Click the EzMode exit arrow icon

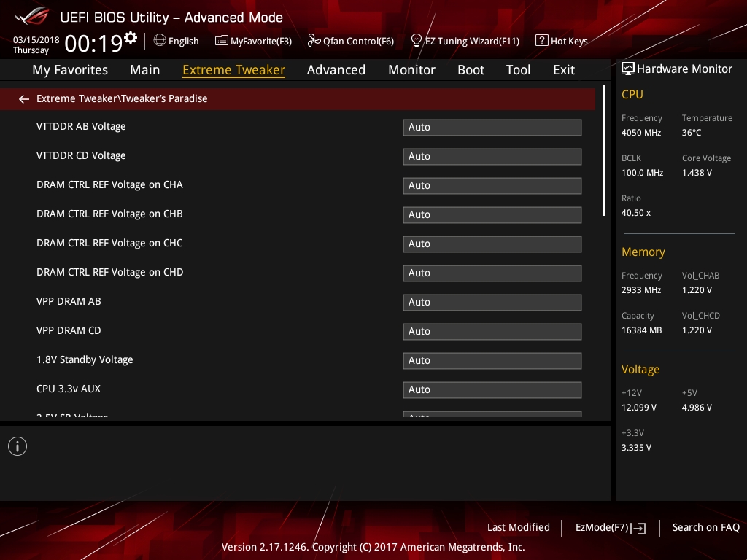pos(639,528)
